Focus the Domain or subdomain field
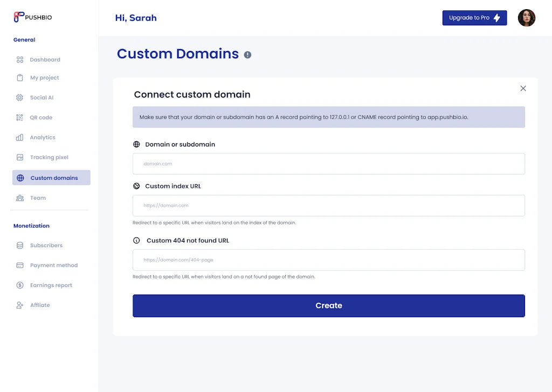The width and height of the screenshot is (552, 392). click(328, 164)
